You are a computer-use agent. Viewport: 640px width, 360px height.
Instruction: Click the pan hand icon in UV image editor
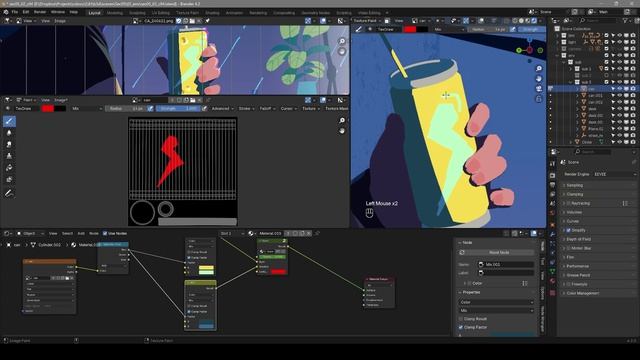[342, 131]
